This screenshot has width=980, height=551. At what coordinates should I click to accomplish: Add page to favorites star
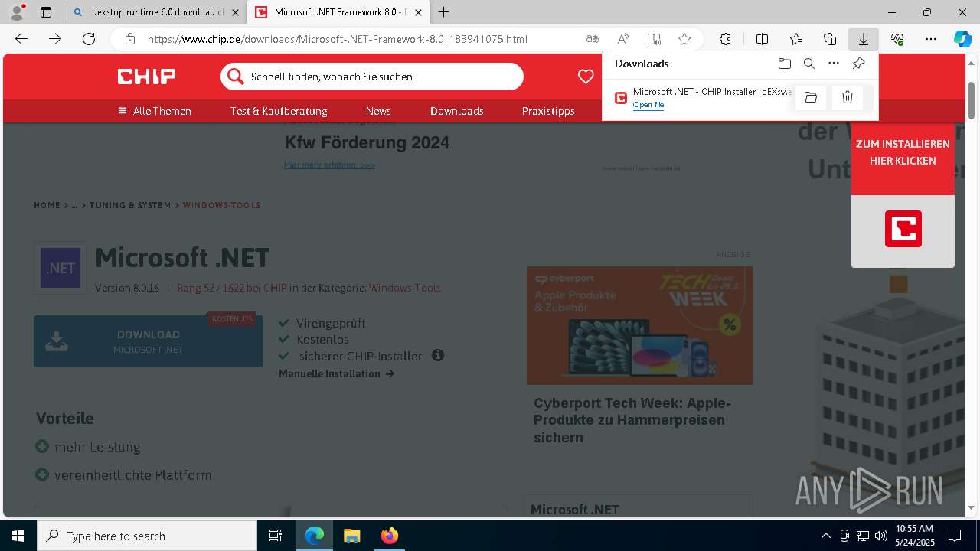684,39
